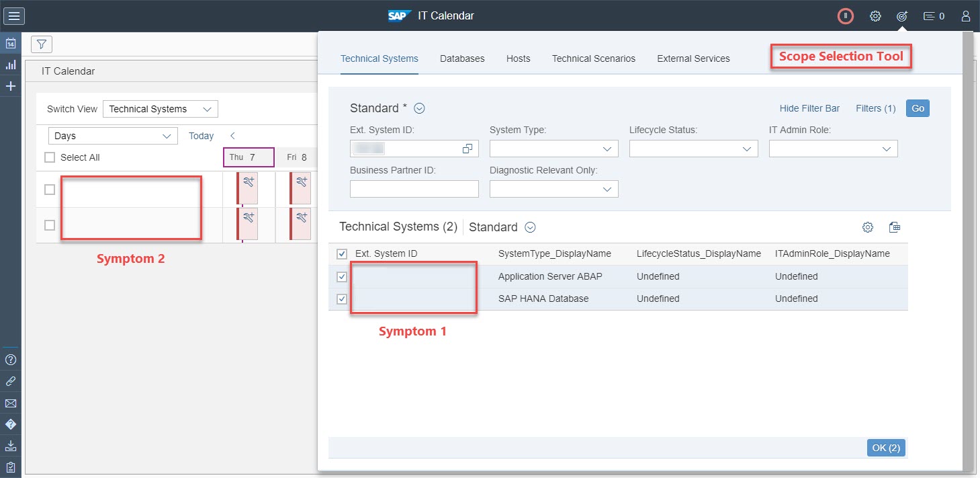Click first row work mode icon under Fri 8
This screenshot has width=980, height=478.
(302, 182)
